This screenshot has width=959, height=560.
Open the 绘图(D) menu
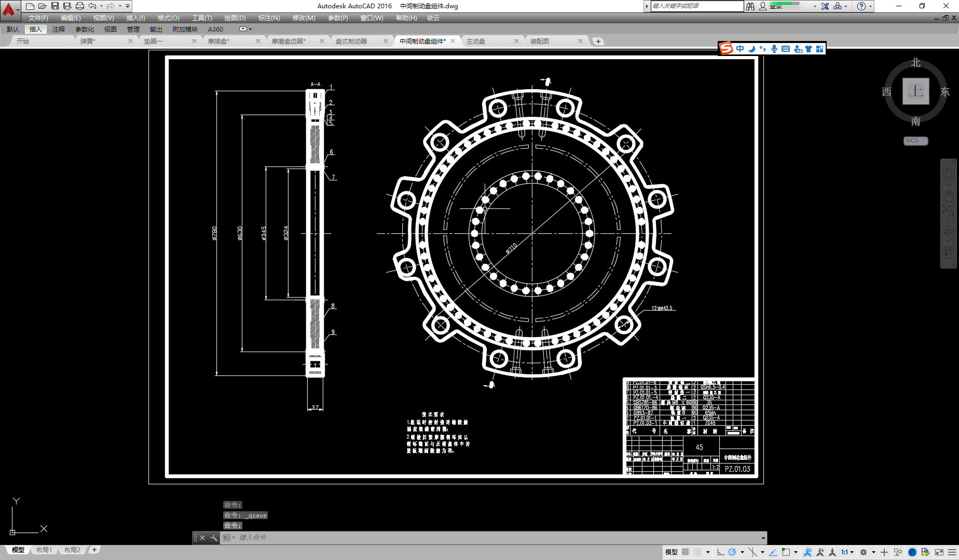[235, 18]
